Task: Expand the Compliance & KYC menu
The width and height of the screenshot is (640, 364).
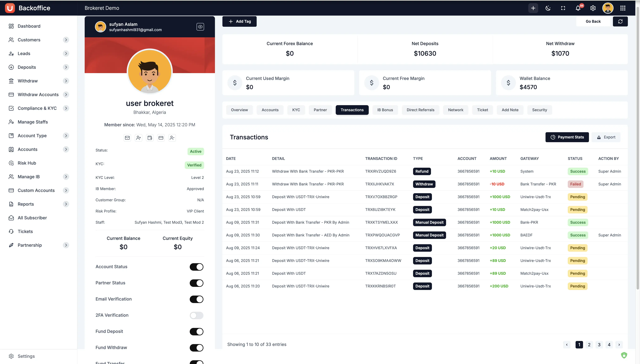Action: click(66, 108)
